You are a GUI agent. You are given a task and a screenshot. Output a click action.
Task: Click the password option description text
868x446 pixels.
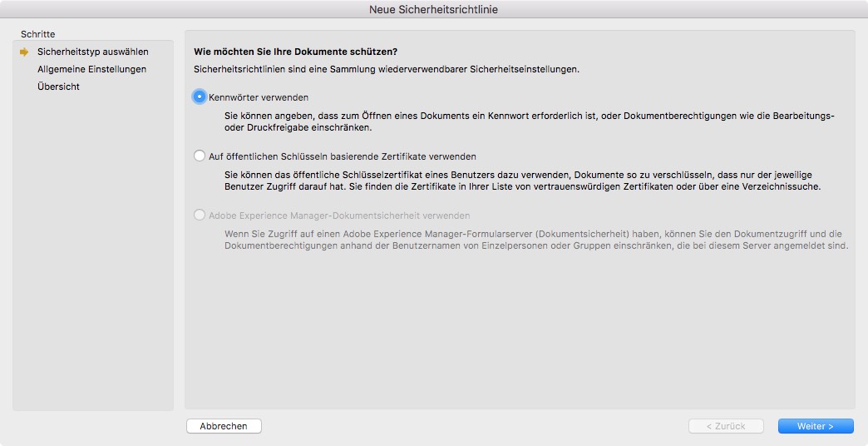(529, 121)
